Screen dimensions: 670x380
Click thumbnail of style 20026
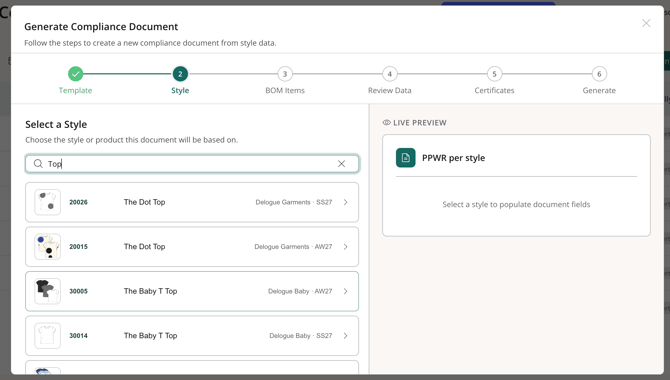(x=47, y=202)
